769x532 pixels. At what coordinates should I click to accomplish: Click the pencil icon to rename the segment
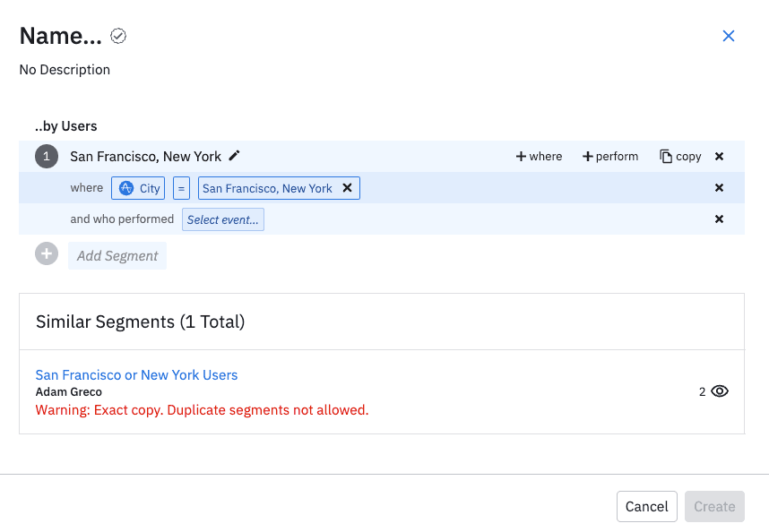pos(235,156)
